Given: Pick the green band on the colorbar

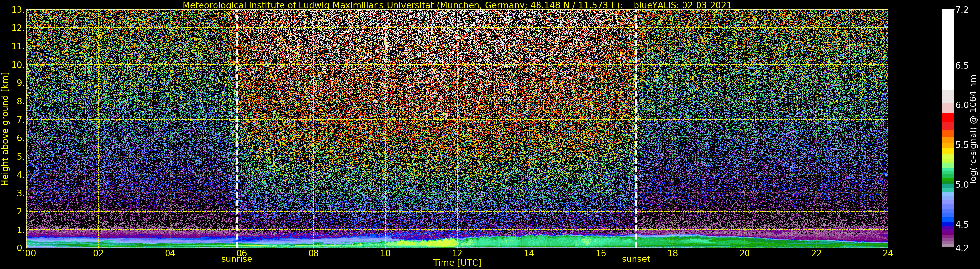Looking at the screenshot, I should pyautogui.click(x=948, y=176).
